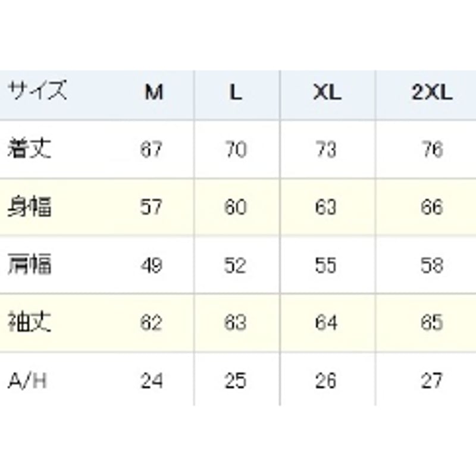Click the 着丈 row label
The image size is (476, 476).
29,149
